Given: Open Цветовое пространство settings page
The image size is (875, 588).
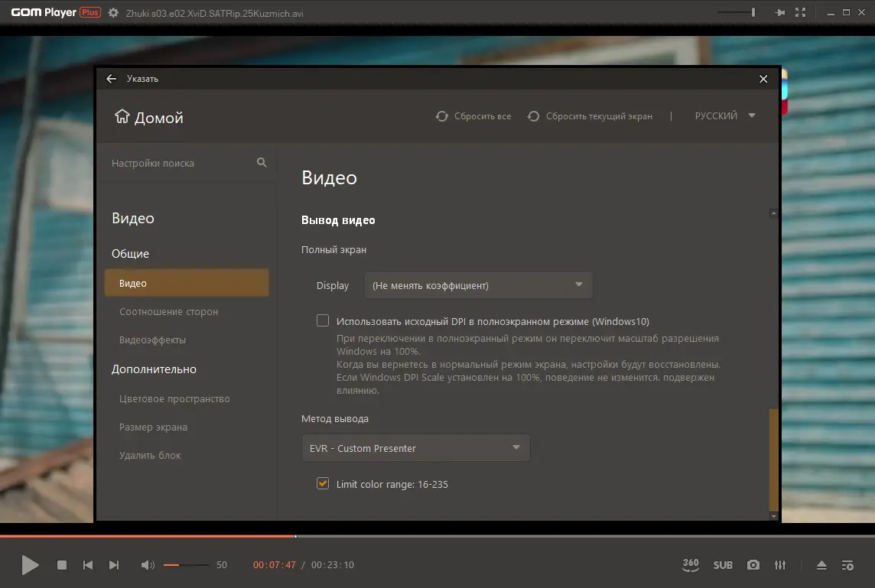Looking at the screenshot, I should (x=174, y=399).
